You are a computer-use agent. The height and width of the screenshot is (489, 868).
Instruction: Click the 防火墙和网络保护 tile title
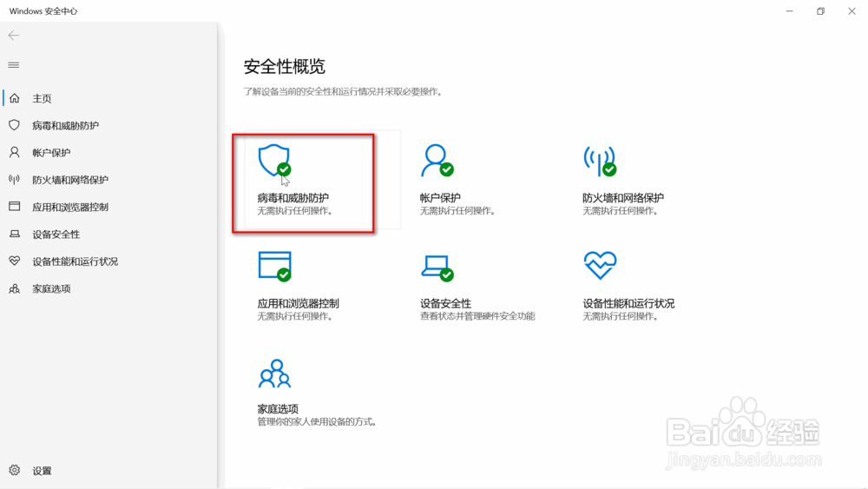coord(622,198)
